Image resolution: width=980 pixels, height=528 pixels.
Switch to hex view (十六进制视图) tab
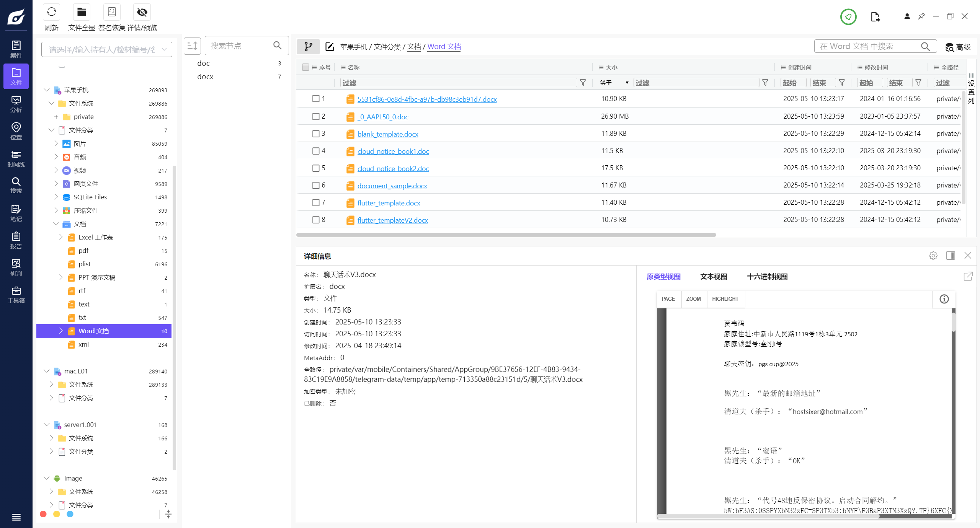click(767, 277)
